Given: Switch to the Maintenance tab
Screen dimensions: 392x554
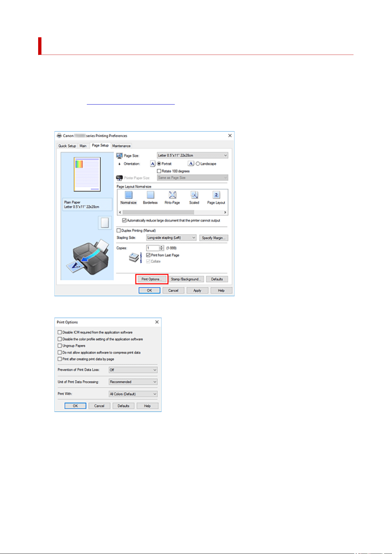Looking at the screenshot, I should (121, 146).
